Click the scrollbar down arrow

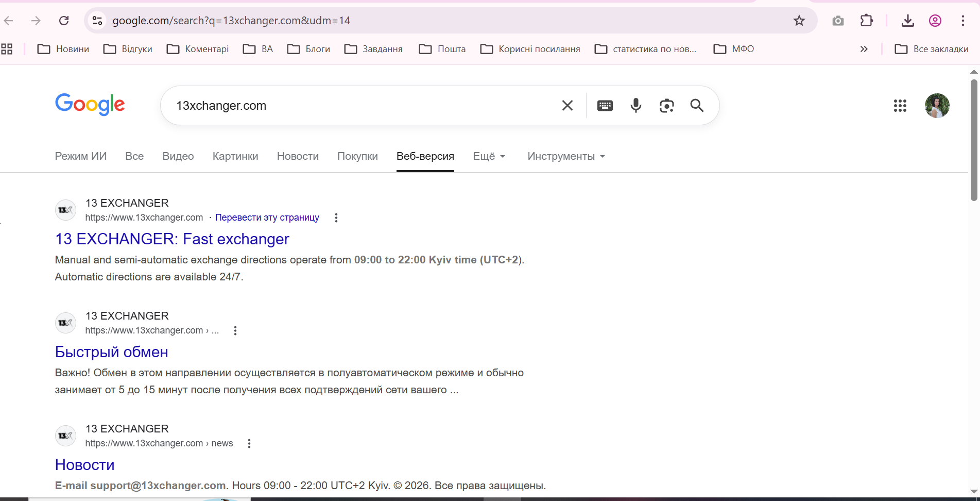tap(974, 492)
